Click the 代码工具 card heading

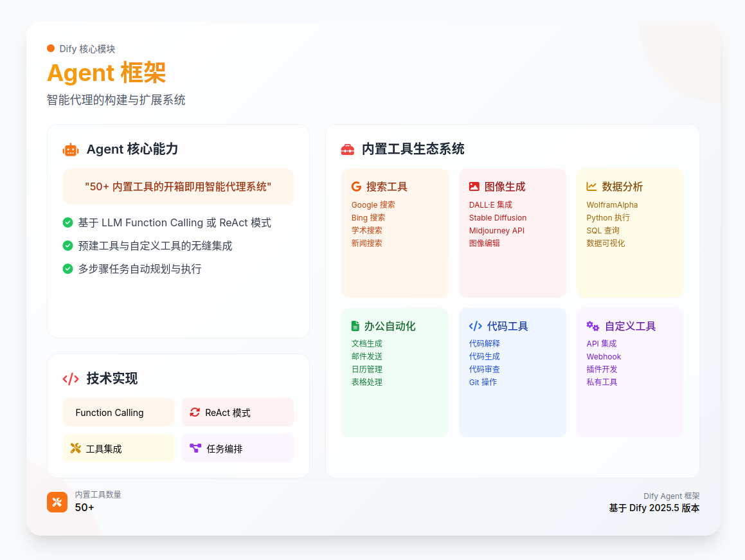(507, 326)
